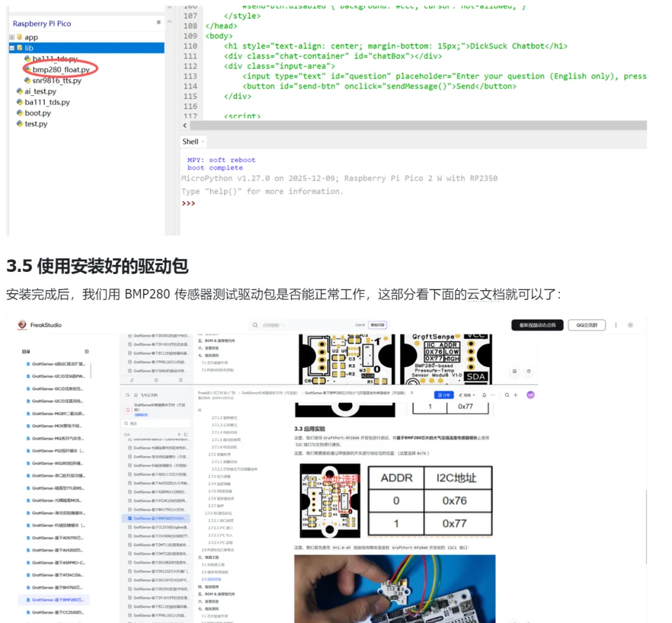Collapse the lib folder in file tree
672x623 pixels.
coord(12,48)
